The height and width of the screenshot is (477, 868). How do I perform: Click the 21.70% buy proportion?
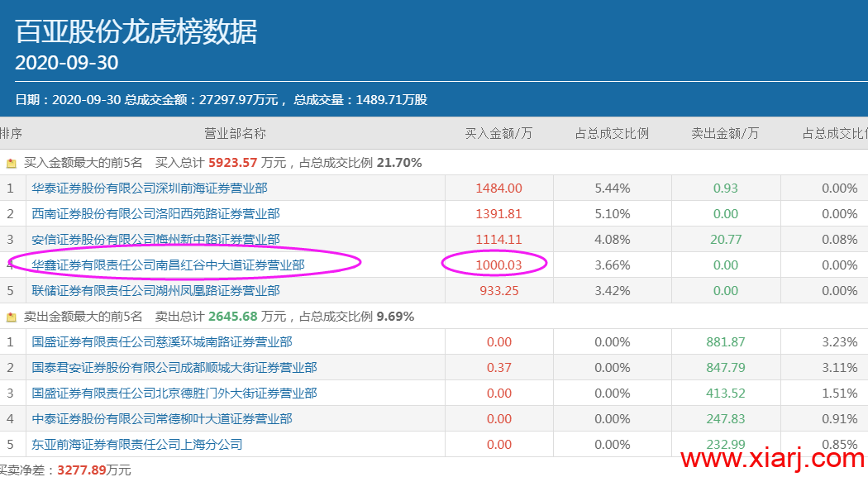[x=399, y=163]
